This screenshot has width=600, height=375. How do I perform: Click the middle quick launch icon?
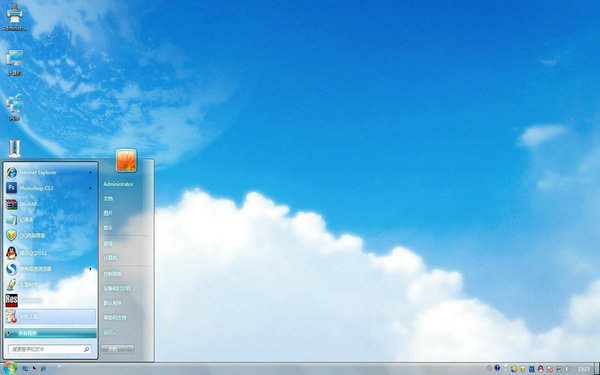[34, 368]
